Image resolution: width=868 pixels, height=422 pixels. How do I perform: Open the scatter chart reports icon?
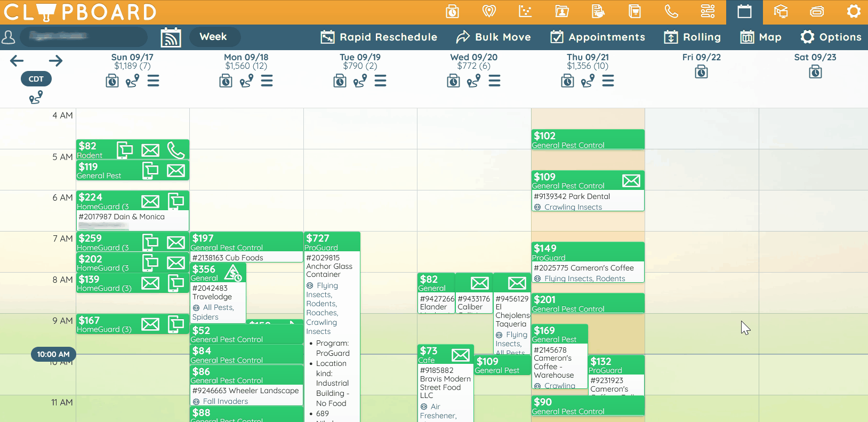point(525,11)
